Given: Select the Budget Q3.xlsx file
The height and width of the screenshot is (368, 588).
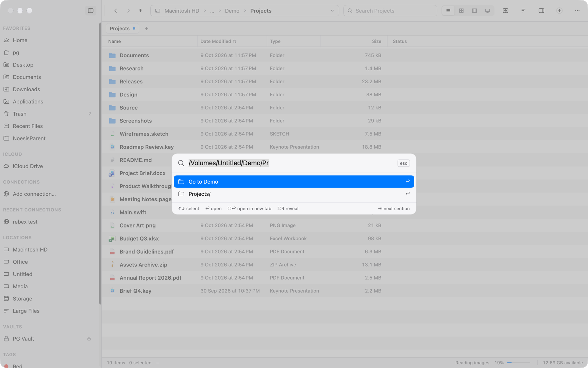Looking at the screenshot, I should (x=344, y=239).
